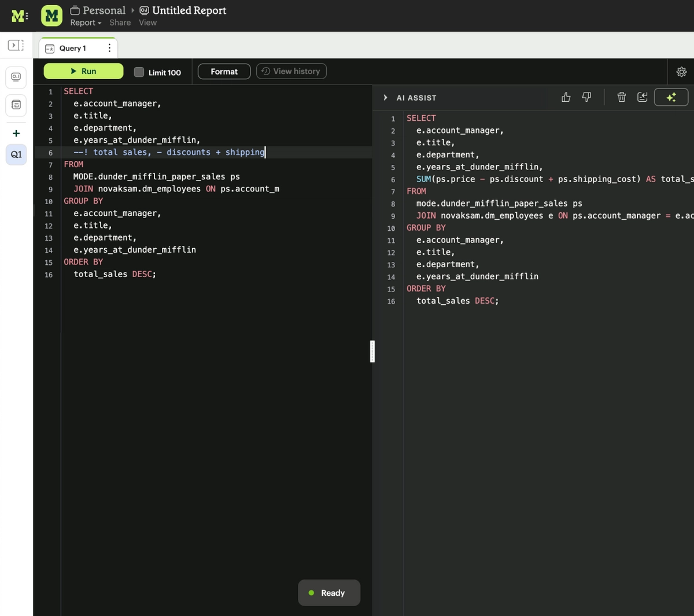
Task: Add a new query with the plus icon
Action: pyautogui.click(x=16, y=132)
